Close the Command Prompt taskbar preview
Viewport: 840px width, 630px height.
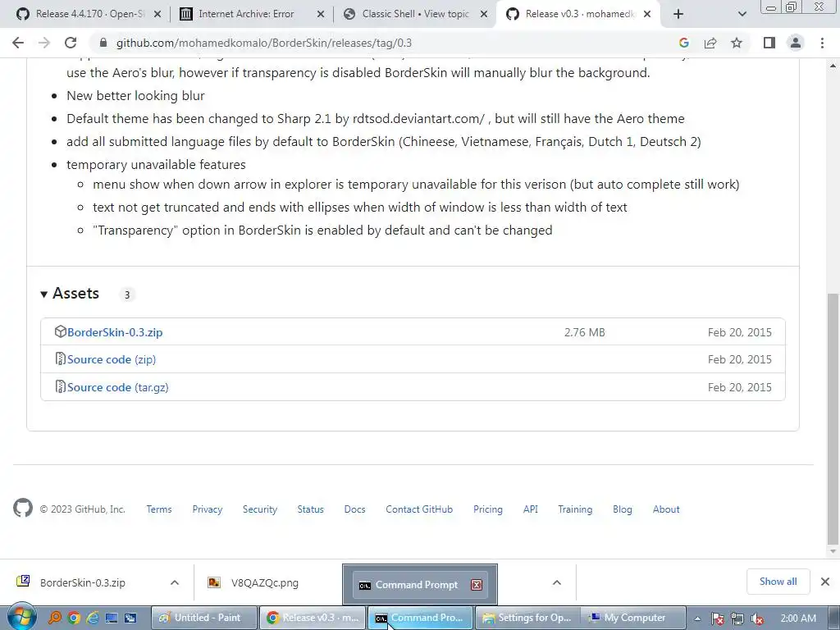pyautogui.click(x=477, y=585)
